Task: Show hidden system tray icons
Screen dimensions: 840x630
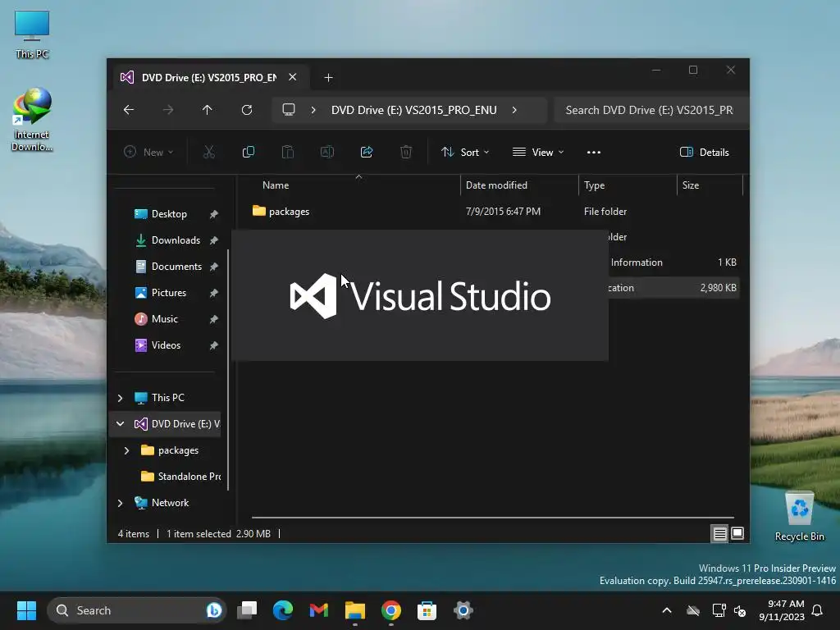Action: [667, 610]
